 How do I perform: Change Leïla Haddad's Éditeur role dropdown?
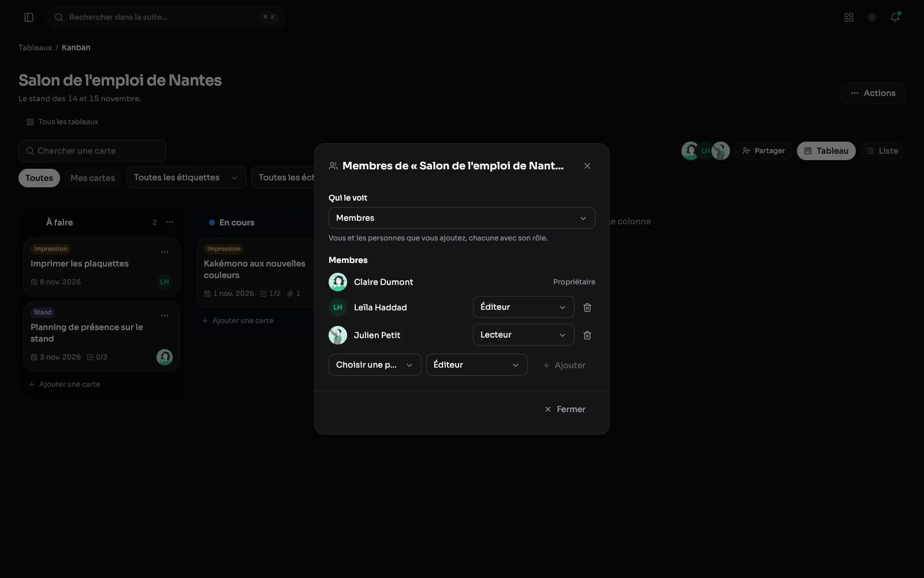(x=524, y=307)
